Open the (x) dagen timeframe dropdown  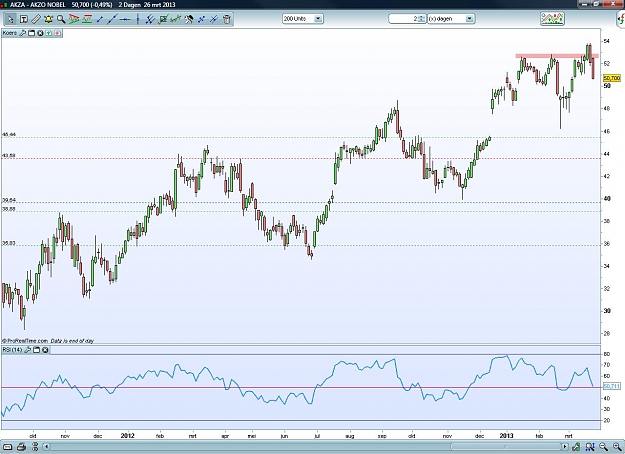[451, 19]
